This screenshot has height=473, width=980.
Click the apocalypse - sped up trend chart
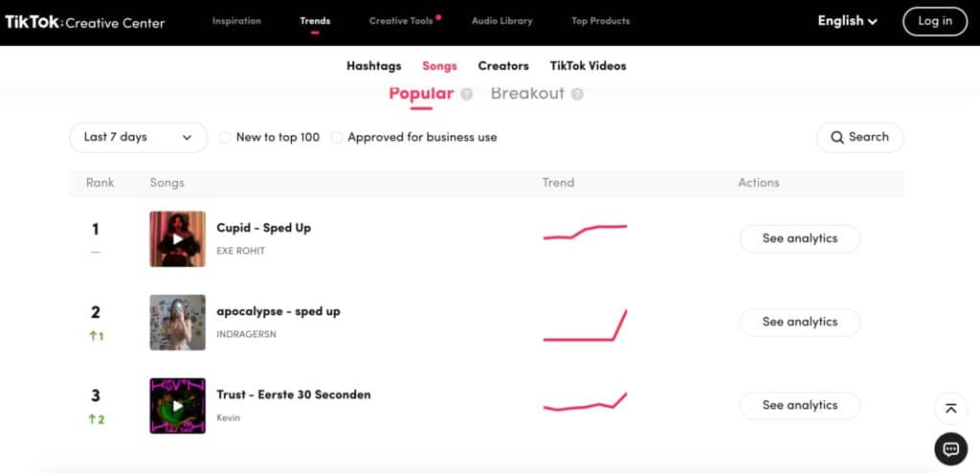pyautogui.click(x=585, y=326)
